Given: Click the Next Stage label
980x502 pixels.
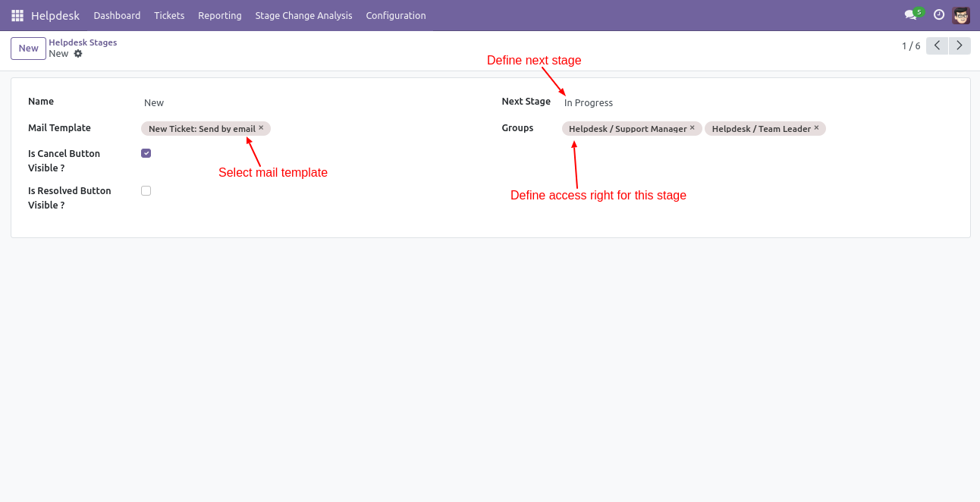Looking at the screenshot, I should tap(526, 102).
